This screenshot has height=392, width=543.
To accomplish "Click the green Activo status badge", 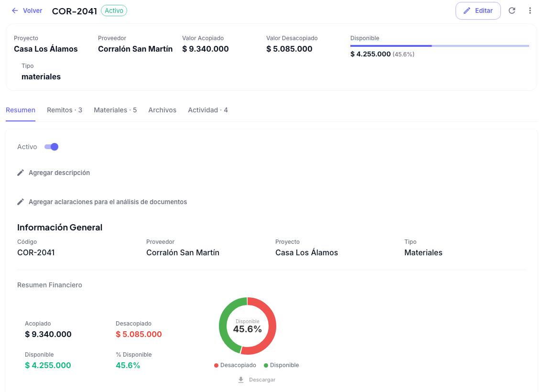I will pos(114,11).
